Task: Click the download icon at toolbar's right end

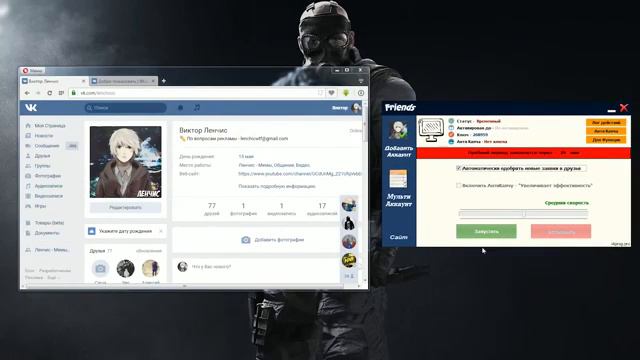Action: [361, 93]
